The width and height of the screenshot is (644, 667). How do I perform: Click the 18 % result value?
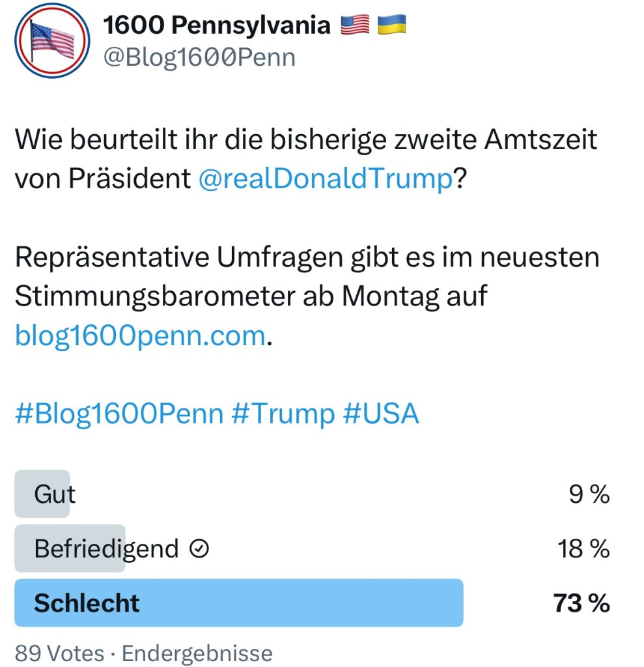pyautogui.click(x=583, y=550)
